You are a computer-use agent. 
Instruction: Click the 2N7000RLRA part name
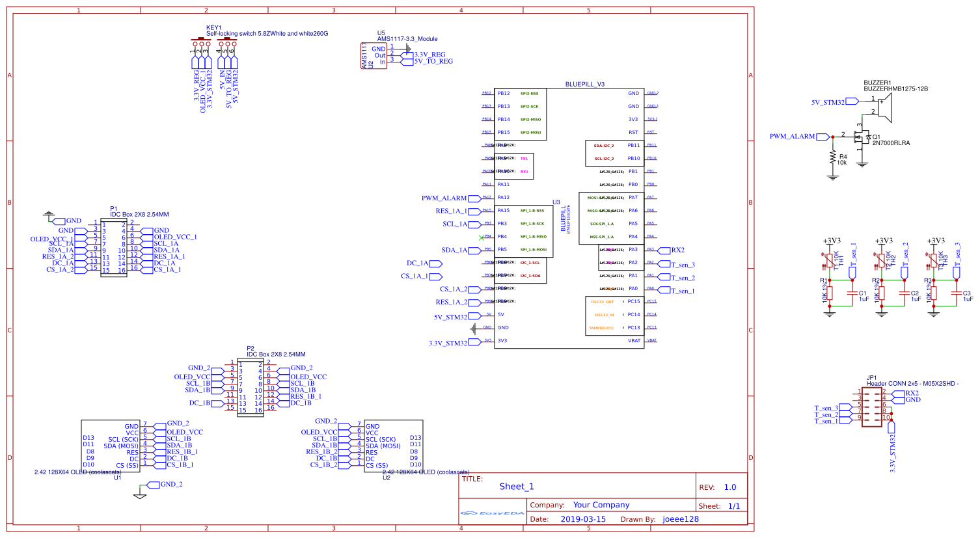click(x=891, y=143)
